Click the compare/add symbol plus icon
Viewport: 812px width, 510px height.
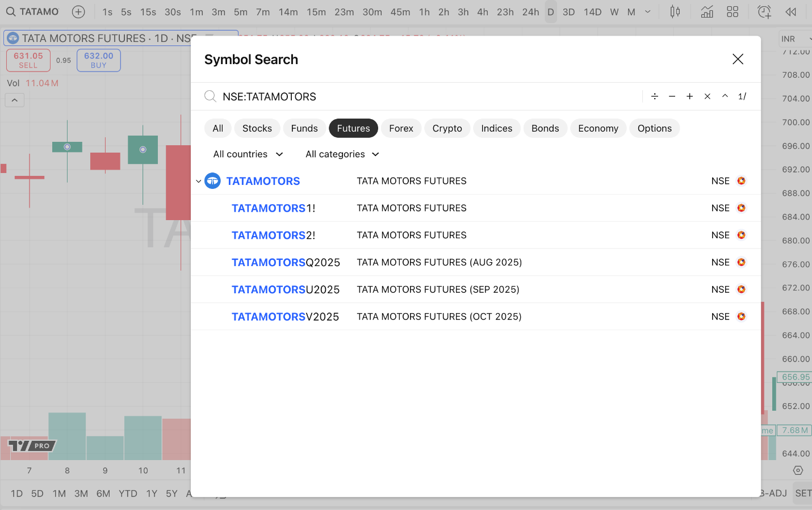78,12
